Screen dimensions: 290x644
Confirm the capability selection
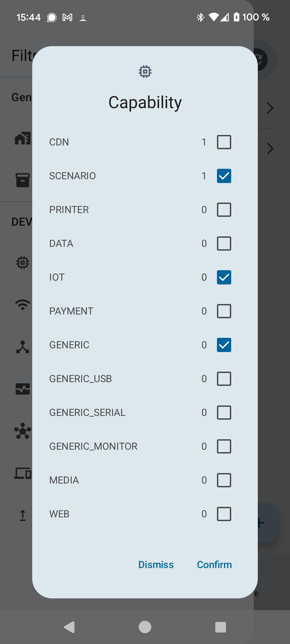pyautogui.click(x=214, y=565)
